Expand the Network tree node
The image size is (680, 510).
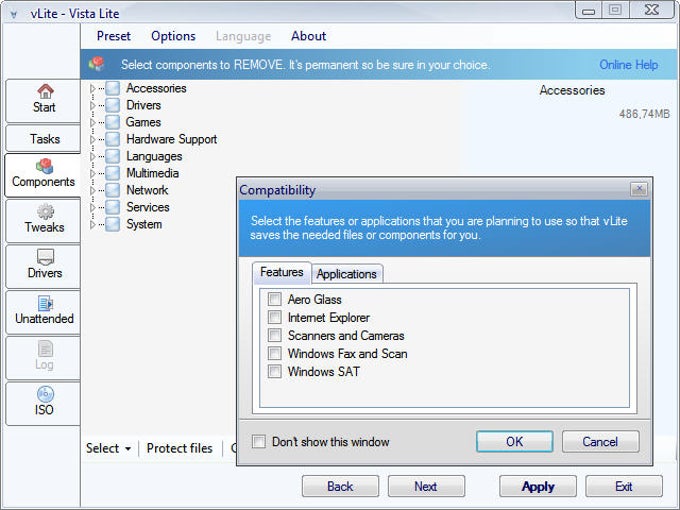pos(92,190)
